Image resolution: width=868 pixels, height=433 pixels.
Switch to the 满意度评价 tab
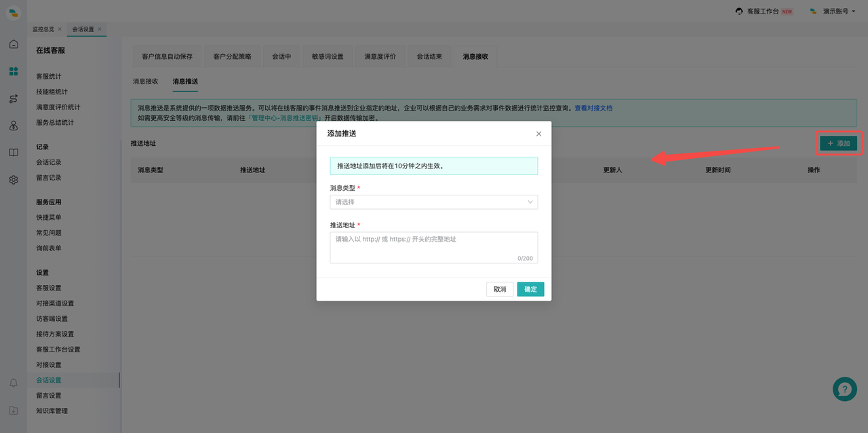380,56
